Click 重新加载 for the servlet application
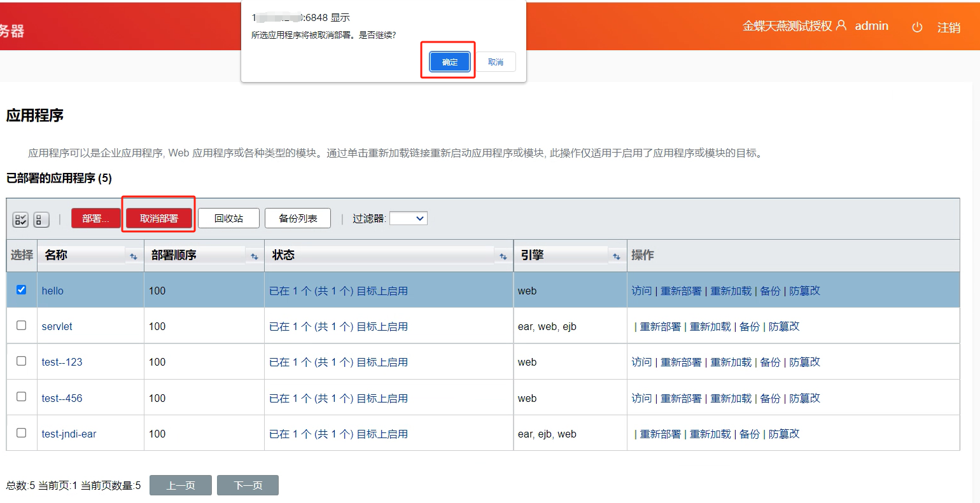 (x=711, y=326)
